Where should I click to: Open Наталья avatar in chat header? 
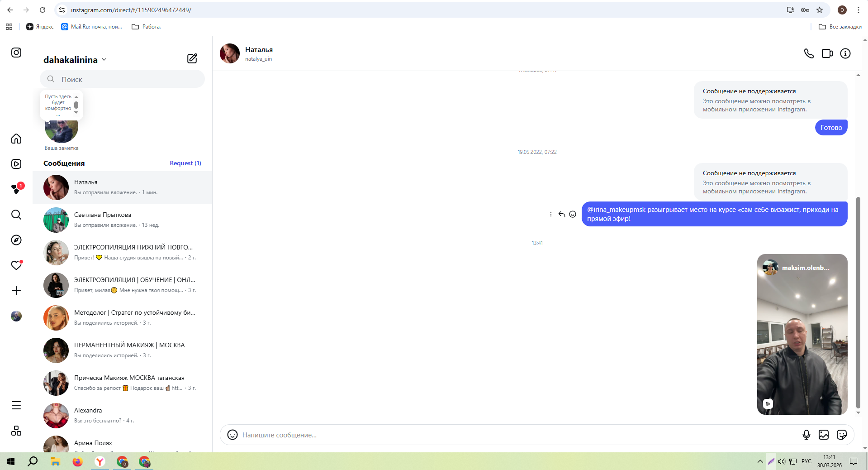pos(230,53)
